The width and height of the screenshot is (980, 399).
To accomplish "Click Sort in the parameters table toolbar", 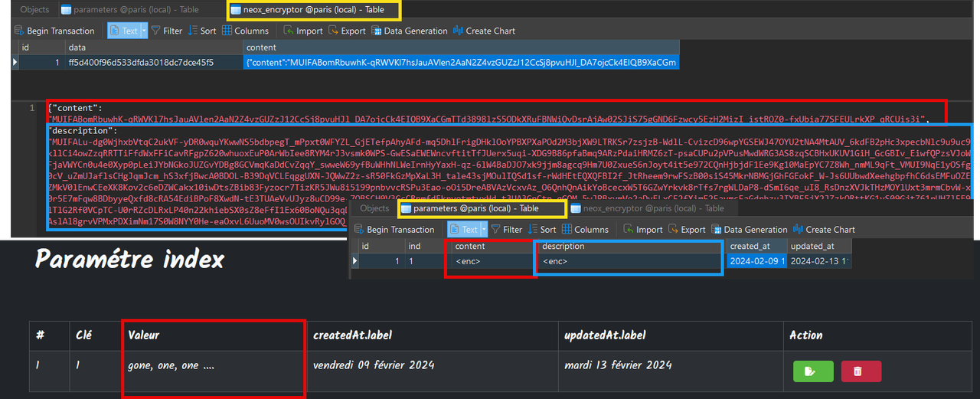I will pos(542,229).
